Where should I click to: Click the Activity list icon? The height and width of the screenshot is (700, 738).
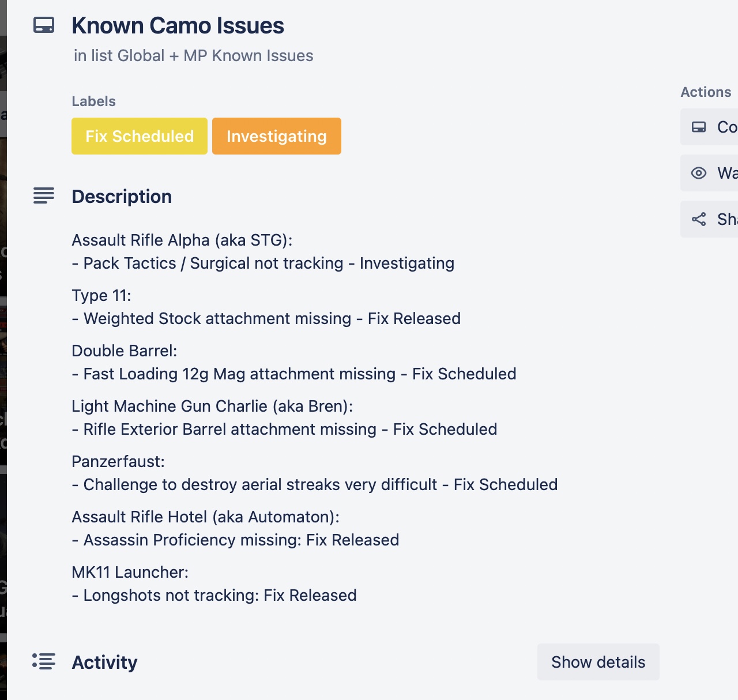tap(44, 661)
